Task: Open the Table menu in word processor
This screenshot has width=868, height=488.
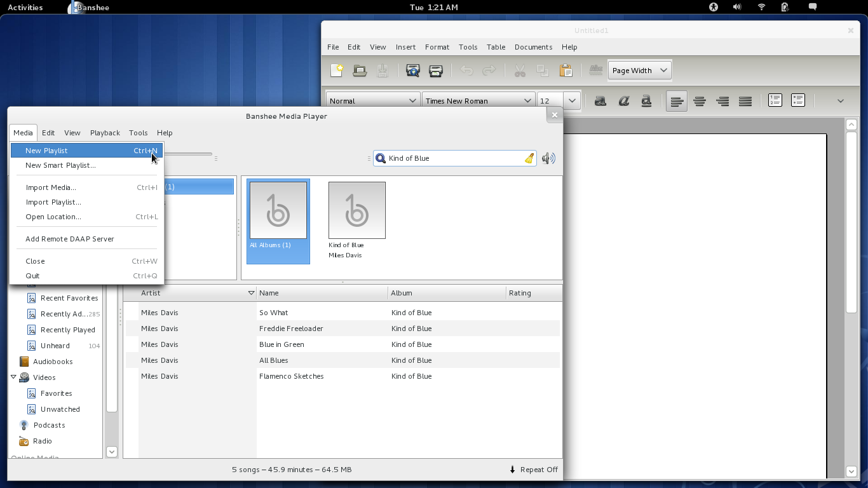Action: coord(496,47)
